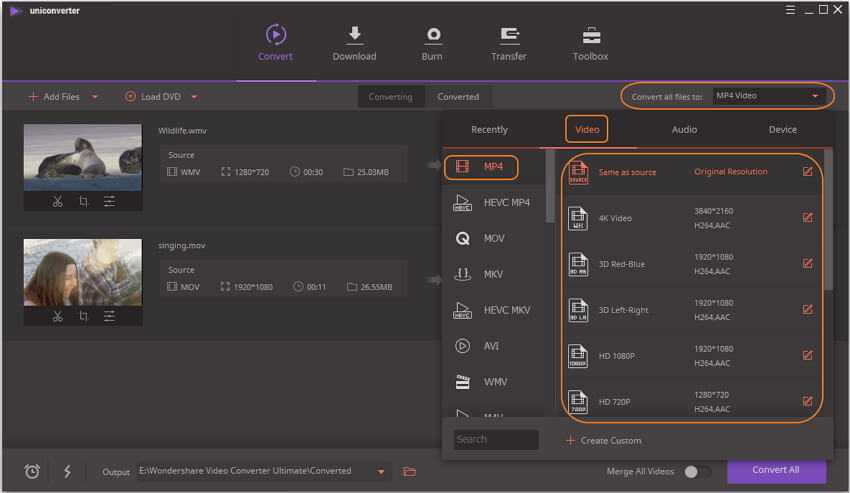Click the Convert All button
The width and height of the screenshot is (850, 493).
(776, 470)
